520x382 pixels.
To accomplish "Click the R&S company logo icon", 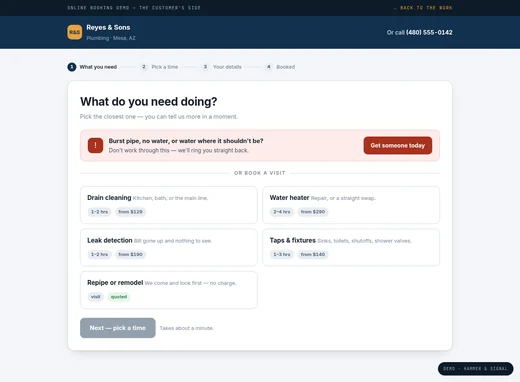I will click(x=75, y=32).
